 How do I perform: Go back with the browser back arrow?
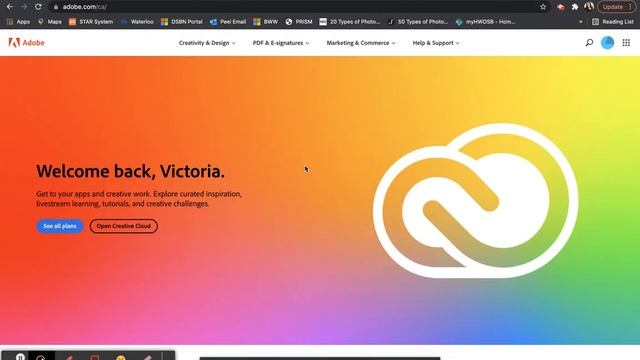(x=9, y=7)
